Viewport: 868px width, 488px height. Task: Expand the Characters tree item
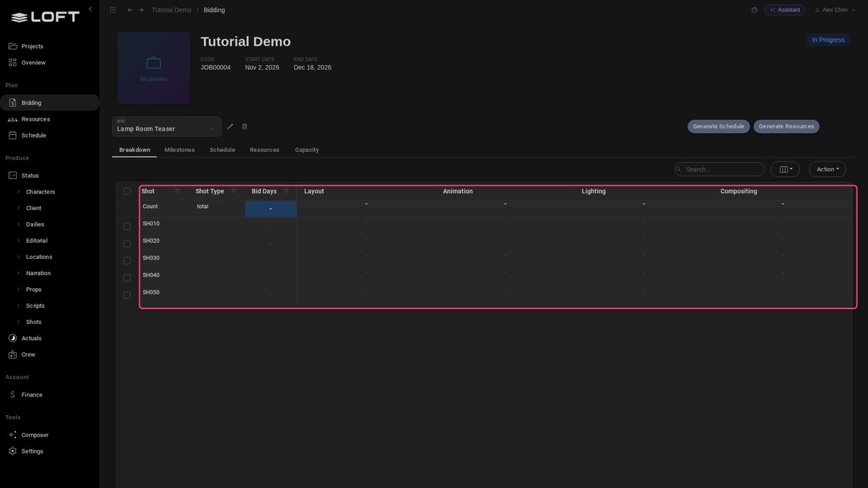tap(18, 192)
